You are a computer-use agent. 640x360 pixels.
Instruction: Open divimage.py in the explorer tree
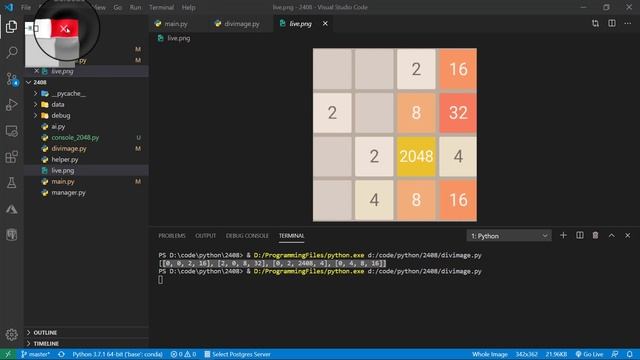tap(69, 149)
